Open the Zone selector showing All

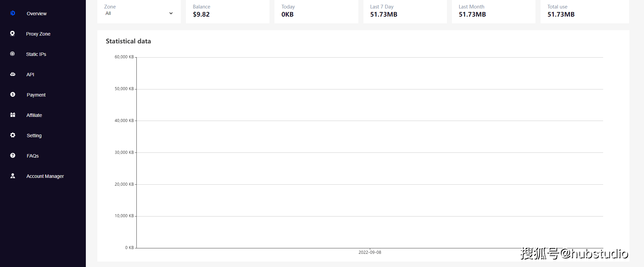tap(136, 14)
